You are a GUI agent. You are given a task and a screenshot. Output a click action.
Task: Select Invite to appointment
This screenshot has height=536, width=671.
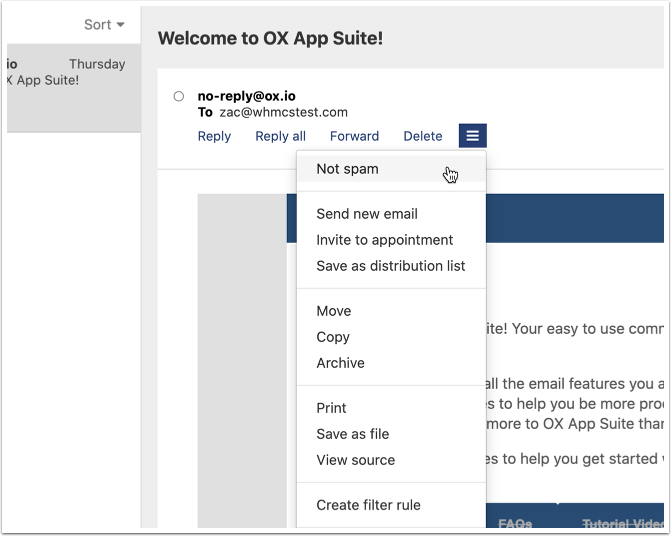[x=391, y=240]
